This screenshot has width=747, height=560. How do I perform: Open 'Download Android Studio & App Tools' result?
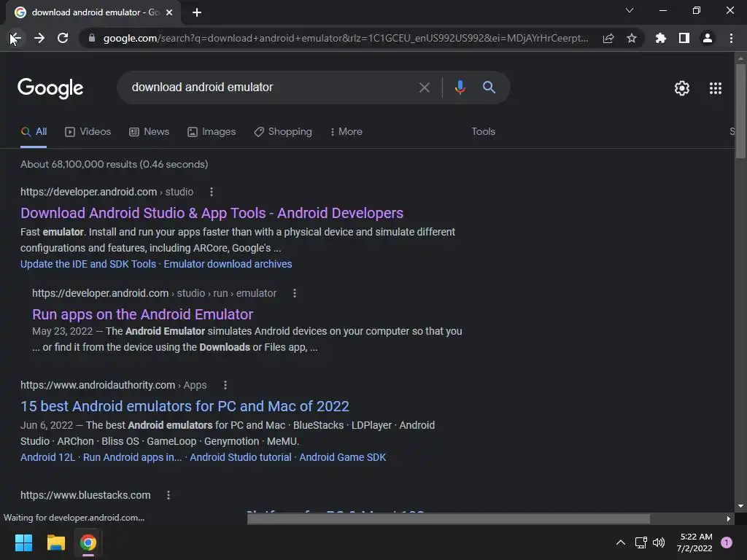click(x=212, y=213)
